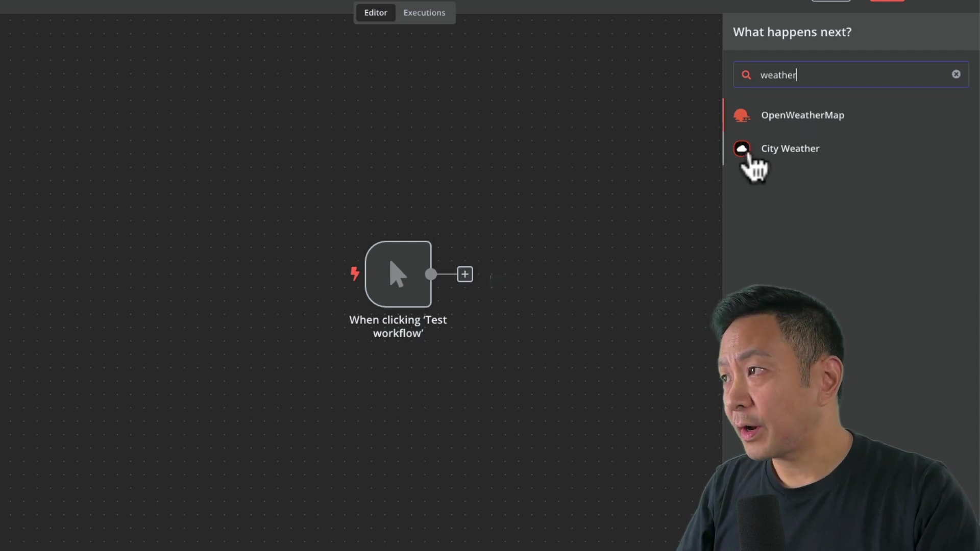Image resolution: width=980 pixels, height=551 pixels.
Task: Click the search magnifier icon
Action: (x=746, y=75)
